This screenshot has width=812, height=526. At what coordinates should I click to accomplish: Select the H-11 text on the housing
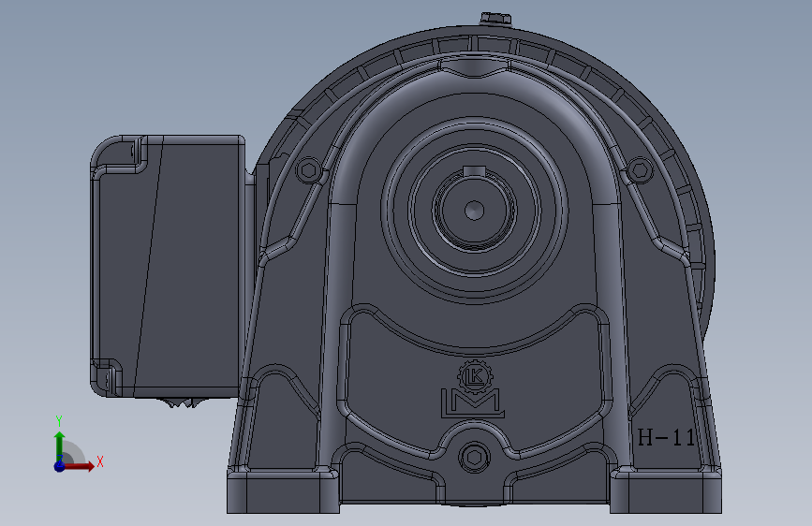click(x=666, y=437)
